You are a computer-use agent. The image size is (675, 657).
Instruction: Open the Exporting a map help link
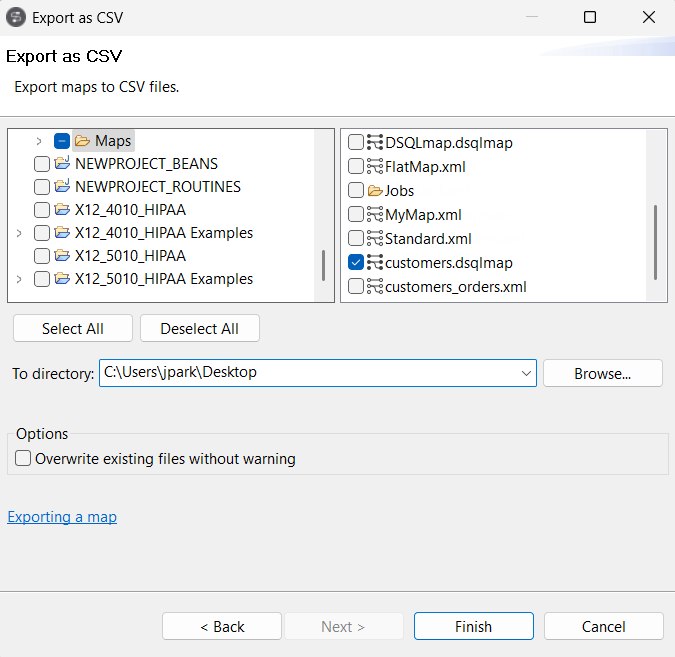click(62, 517)
